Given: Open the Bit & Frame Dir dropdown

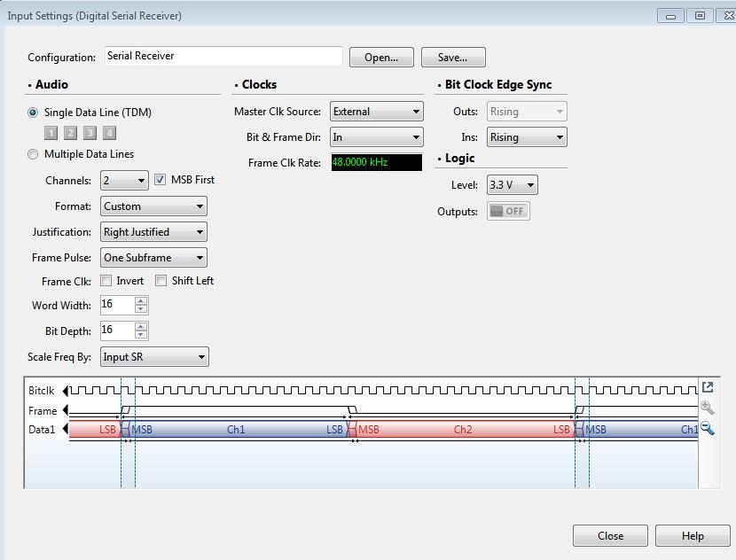Looking at the screenshot, I should click(377, 137).
